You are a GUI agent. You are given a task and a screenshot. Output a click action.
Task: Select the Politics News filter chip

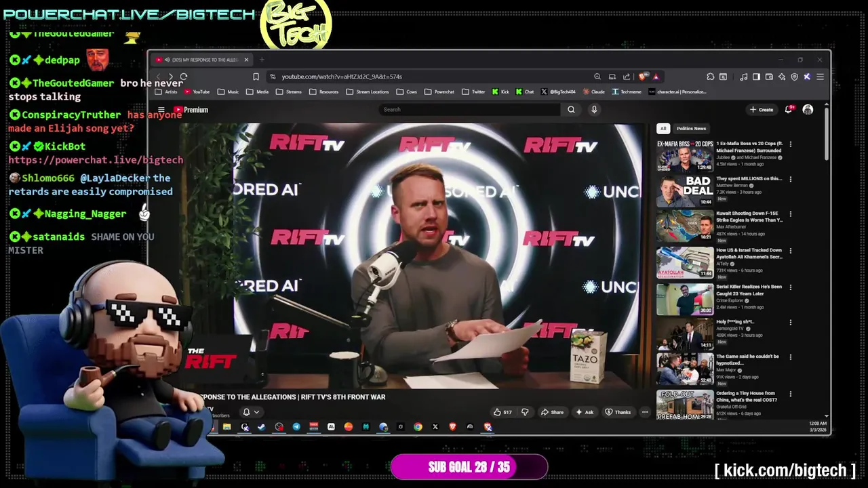click(691, 128)
